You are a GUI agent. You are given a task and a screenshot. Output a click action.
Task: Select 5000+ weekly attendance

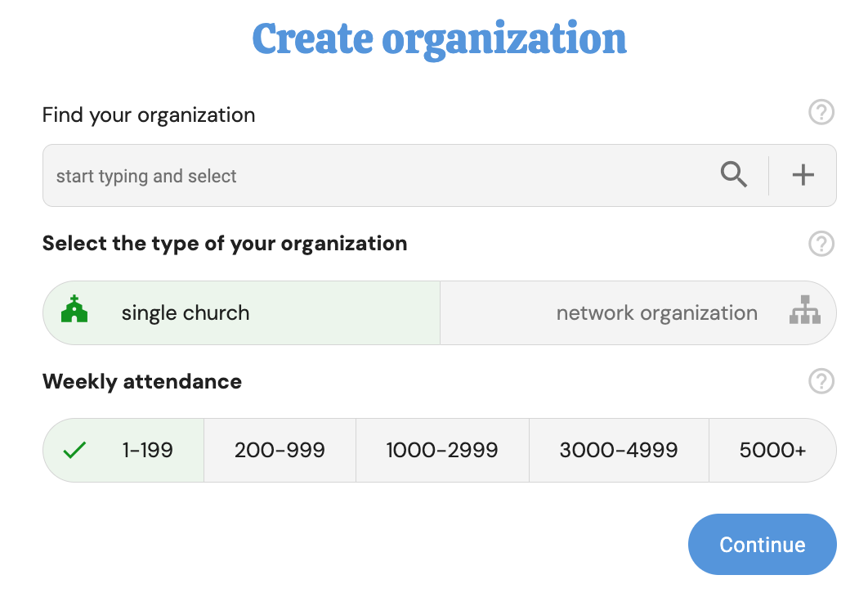[x=772, y=450]
